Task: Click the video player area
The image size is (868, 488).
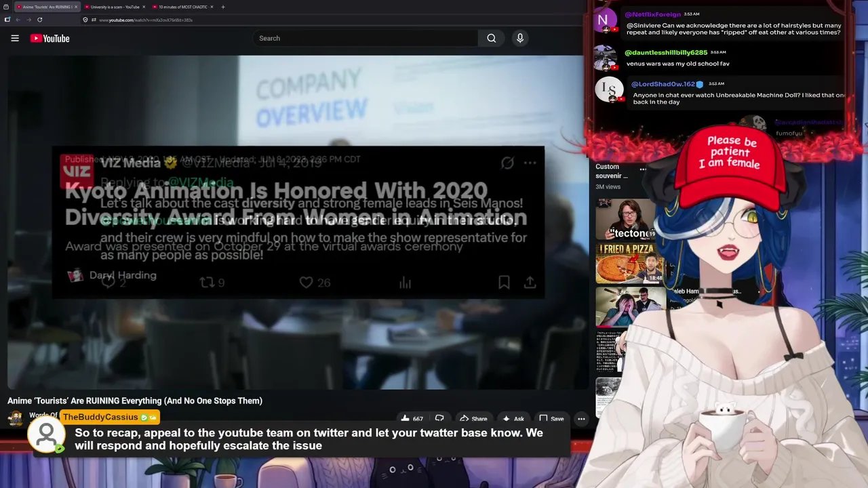Action: [298, 222]
